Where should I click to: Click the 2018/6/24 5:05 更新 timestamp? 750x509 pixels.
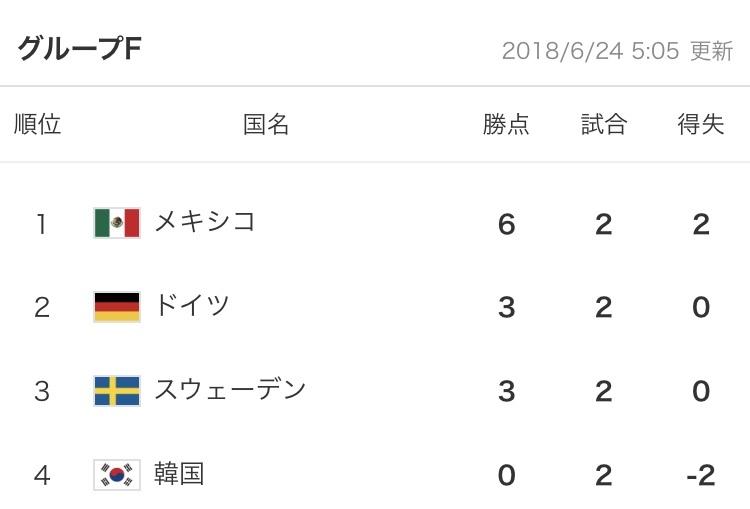pyautogui.click(x=618, y=51)
